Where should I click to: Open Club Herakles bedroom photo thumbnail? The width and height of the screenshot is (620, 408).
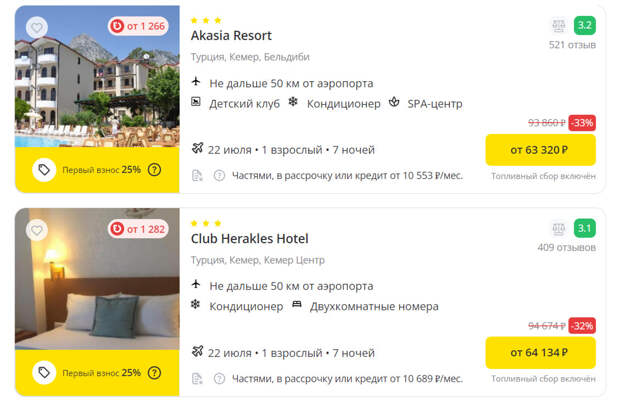click(97, 279)
